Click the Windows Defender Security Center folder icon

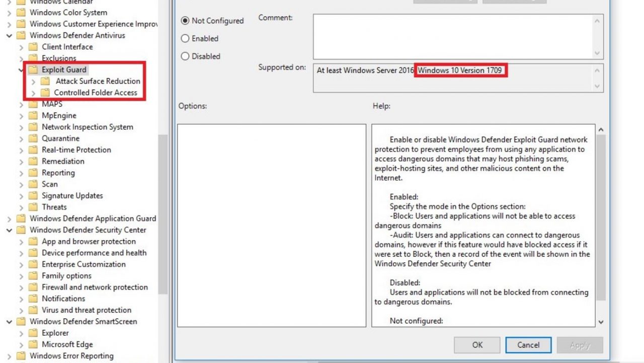coord(21,230)
